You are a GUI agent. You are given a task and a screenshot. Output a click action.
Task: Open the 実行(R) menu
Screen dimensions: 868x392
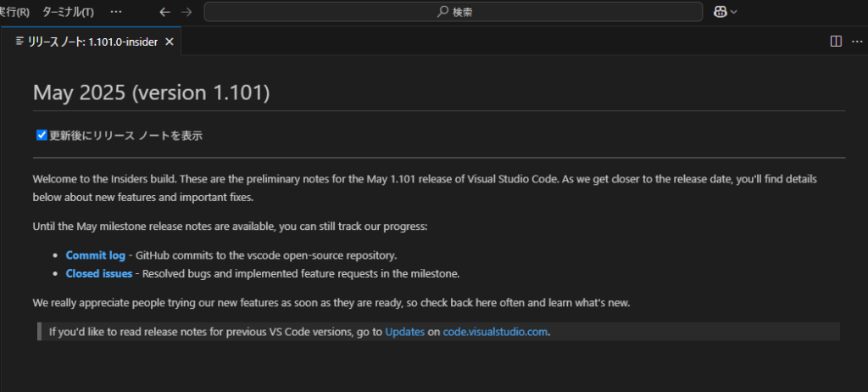[14, 12]
